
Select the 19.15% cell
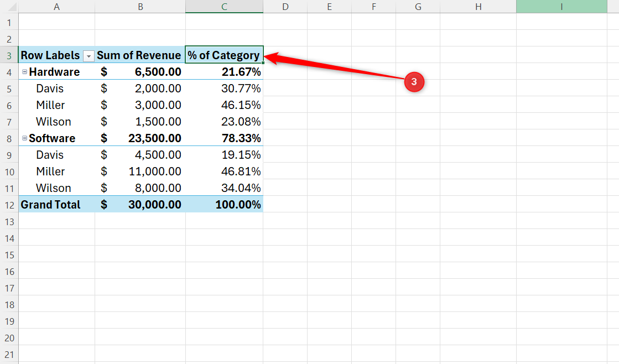pyautogui.click(x=224, y=155)
